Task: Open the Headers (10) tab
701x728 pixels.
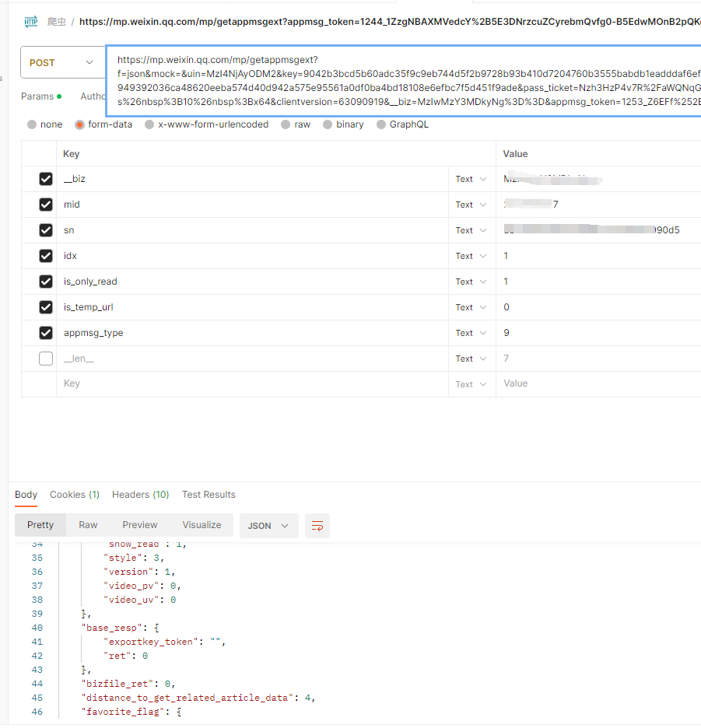Action: pos(140,495)
